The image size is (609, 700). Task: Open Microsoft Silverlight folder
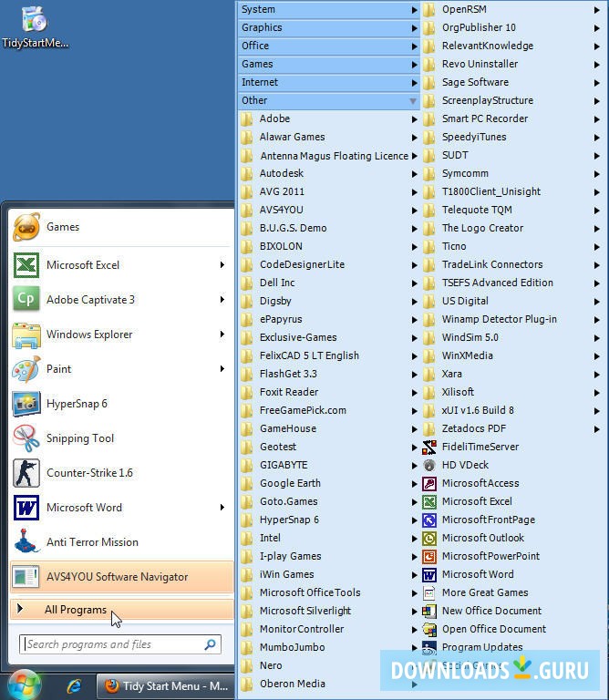[x=329, y=611]
